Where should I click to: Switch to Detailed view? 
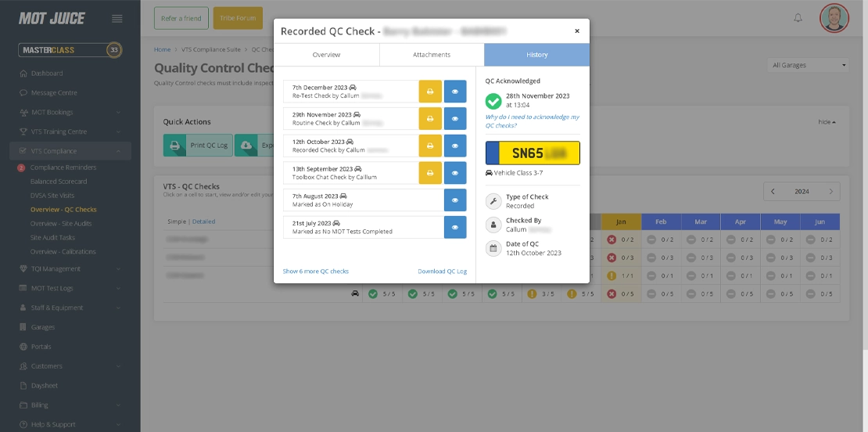pos(204,221)
